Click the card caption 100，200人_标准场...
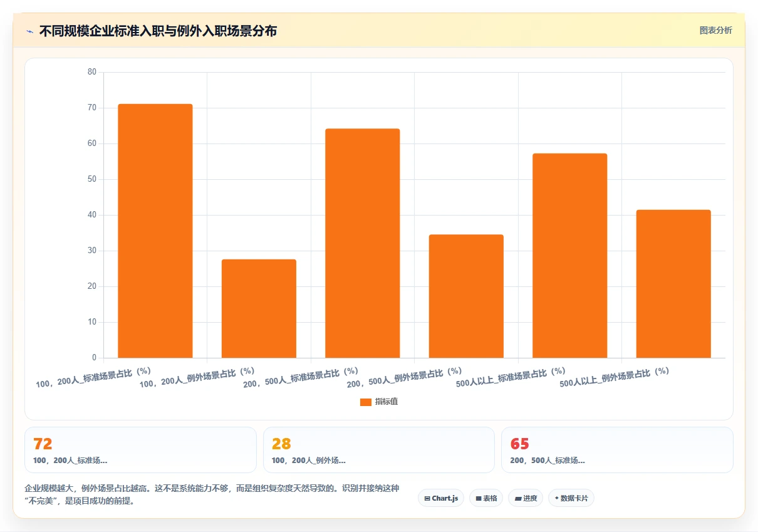 pos(70,461)
